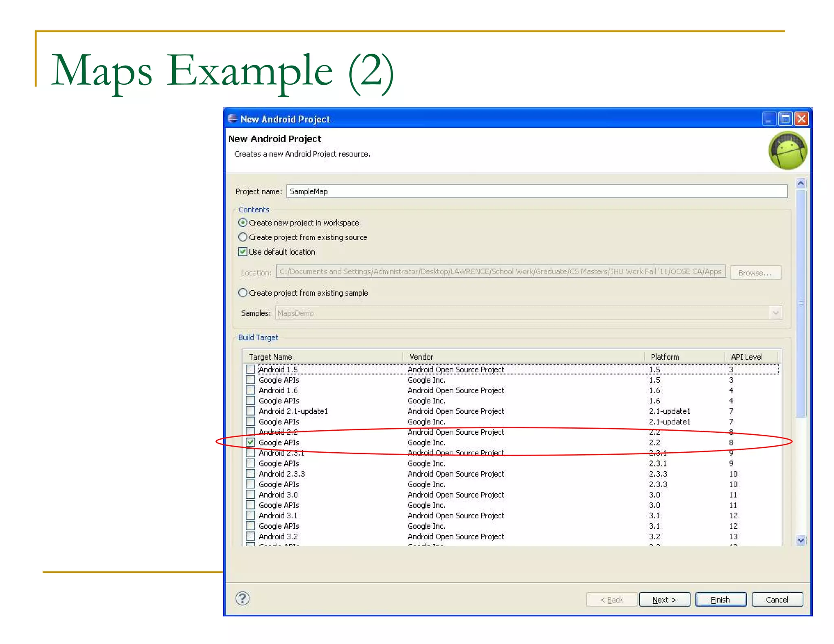Check Android 2.1-update1 target checkbox
Viewport: 834px width, 644px height.
tap(250, 411)
